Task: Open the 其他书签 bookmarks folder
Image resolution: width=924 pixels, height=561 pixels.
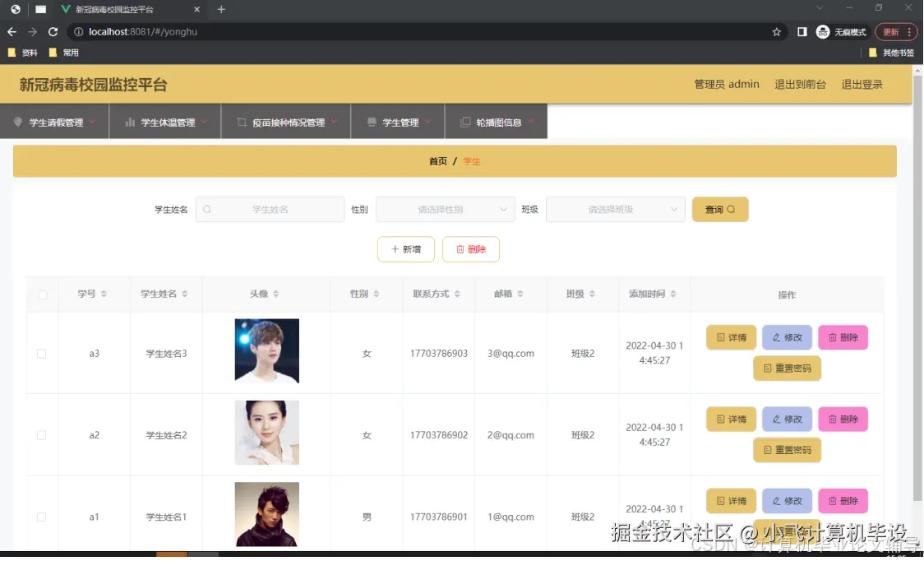Action: 892,53
